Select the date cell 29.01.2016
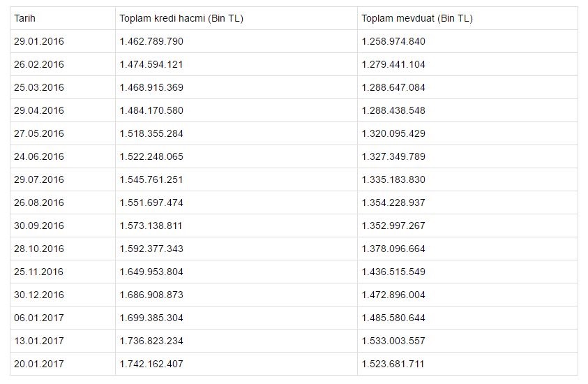The width and height of the screenshot is (588, 384). click(x=39, y=42)
